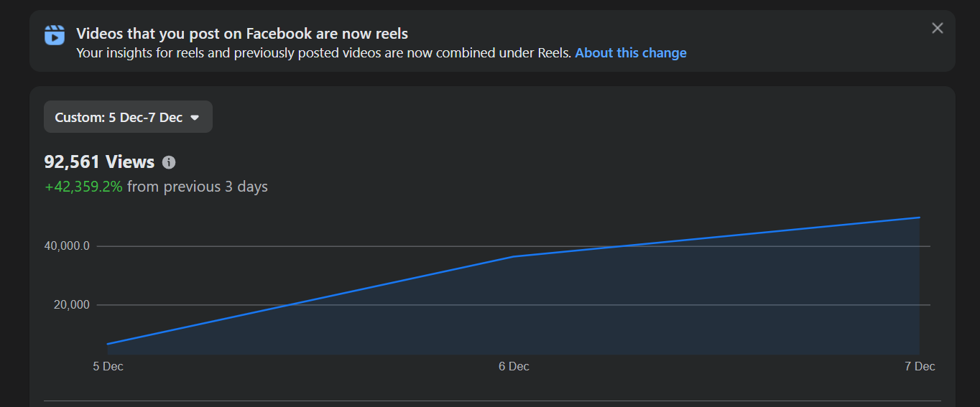980x407 pixels.
Task: Select the 7 Dec data point on the line
Action: 919,217
